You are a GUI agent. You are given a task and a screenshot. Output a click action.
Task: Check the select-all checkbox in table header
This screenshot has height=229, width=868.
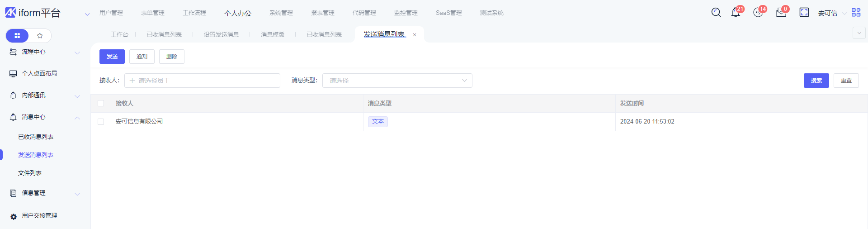101,103
